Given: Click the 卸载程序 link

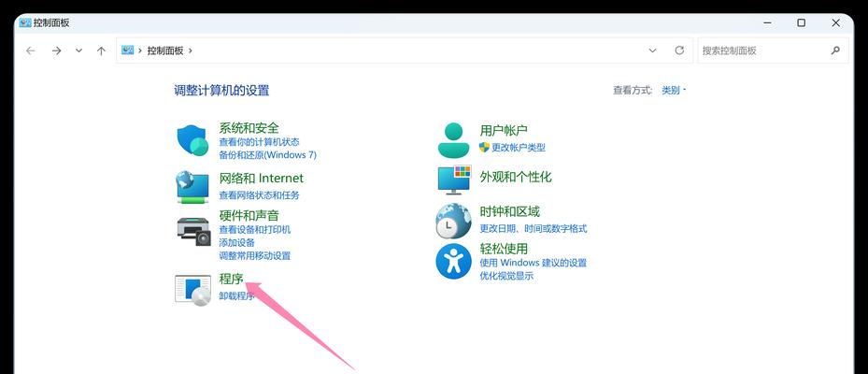Looking at the screenshot, I should pos(237,295).
